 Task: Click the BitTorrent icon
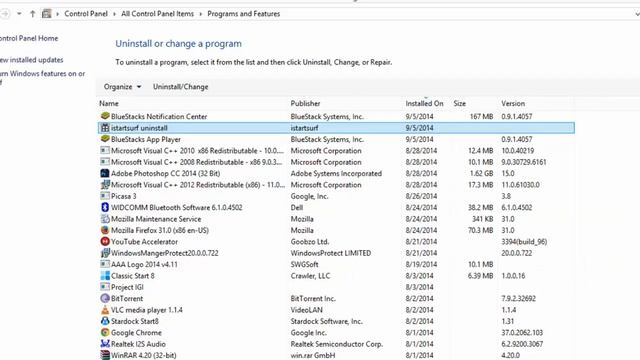[x=105, y=298]
